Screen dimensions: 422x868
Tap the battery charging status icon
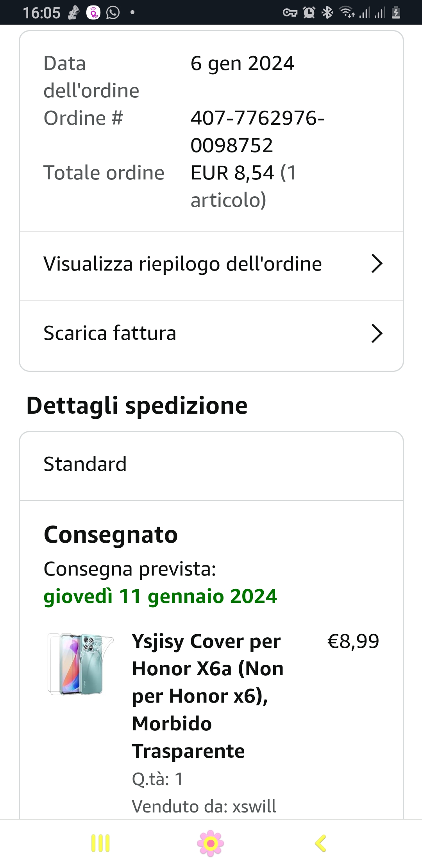396,13
